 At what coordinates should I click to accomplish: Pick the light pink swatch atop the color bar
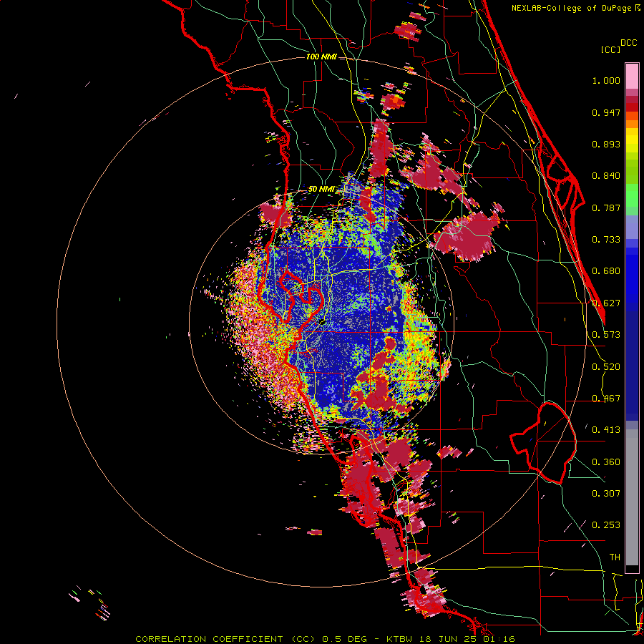[x=632, y=76]
